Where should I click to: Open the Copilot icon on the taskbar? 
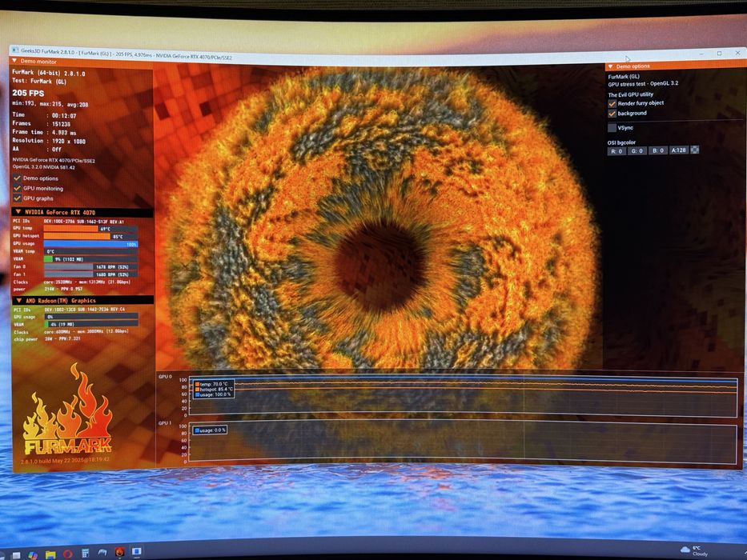[x=32, y=555]
